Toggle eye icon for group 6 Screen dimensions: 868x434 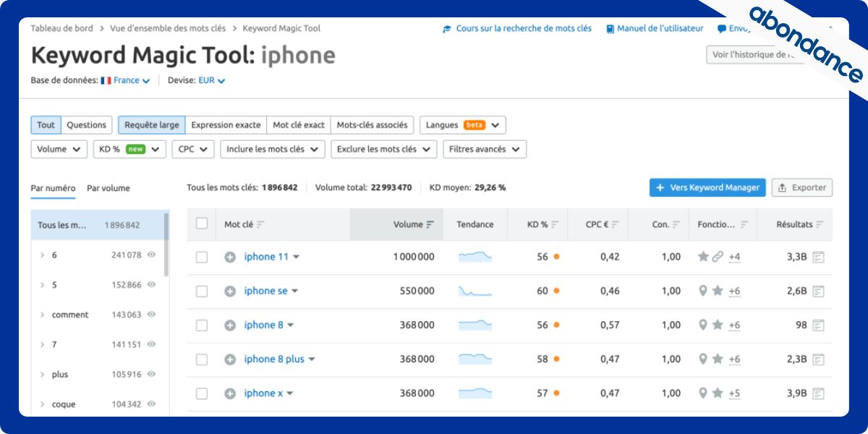pos(152,255)
